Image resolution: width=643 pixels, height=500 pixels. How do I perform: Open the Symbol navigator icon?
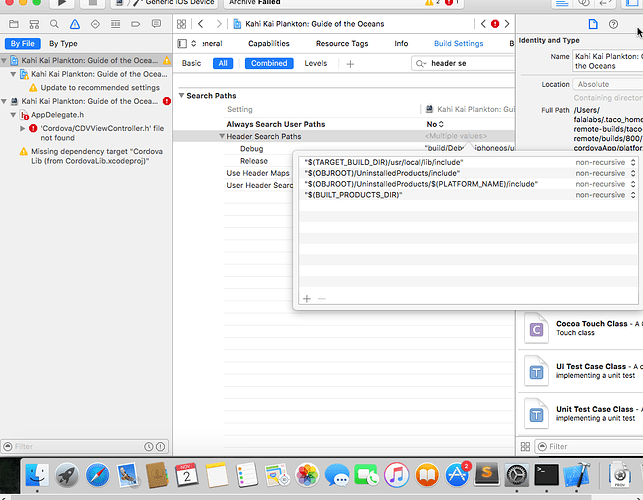point(34,24)
